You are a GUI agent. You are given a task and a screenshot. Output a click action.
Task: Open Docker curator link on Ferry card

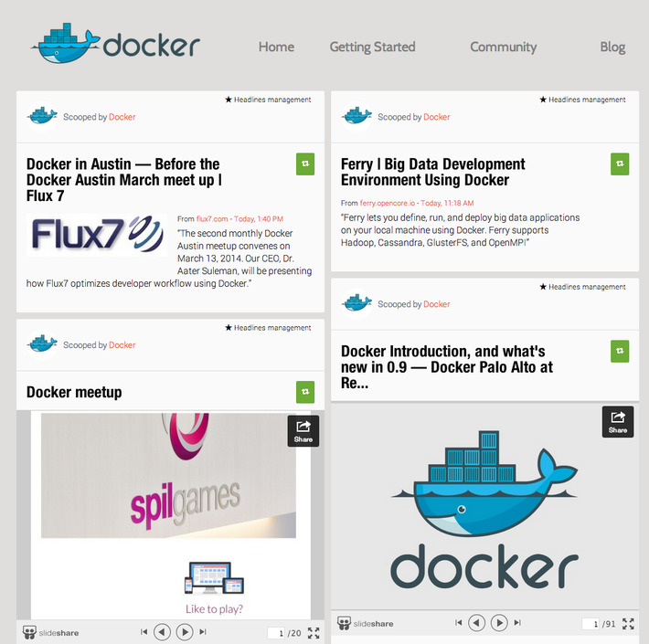click(436, 117)
